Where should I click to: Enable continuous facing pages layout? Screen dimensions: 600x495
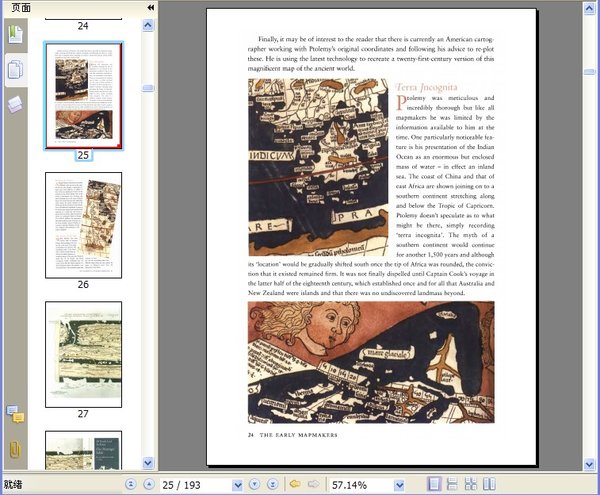(x=471, y=484)
